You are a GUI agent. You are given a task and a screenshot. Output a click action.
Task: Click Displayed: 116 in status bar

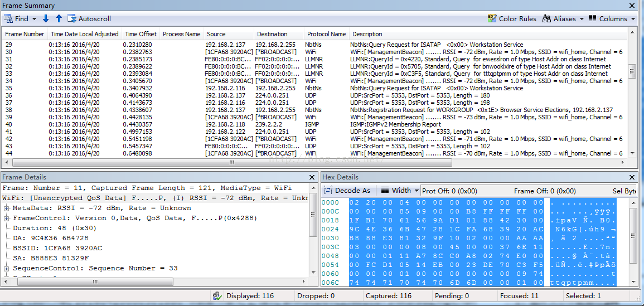click(250, 296)
